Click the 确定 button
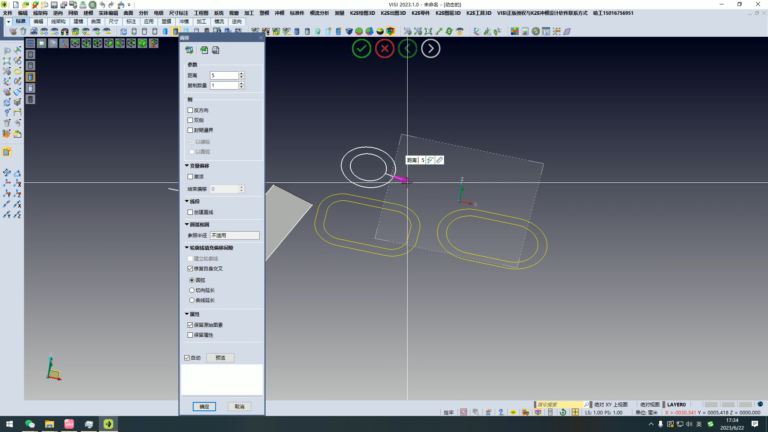Screen dimensions: 768x432 click(x=204, y=407)
